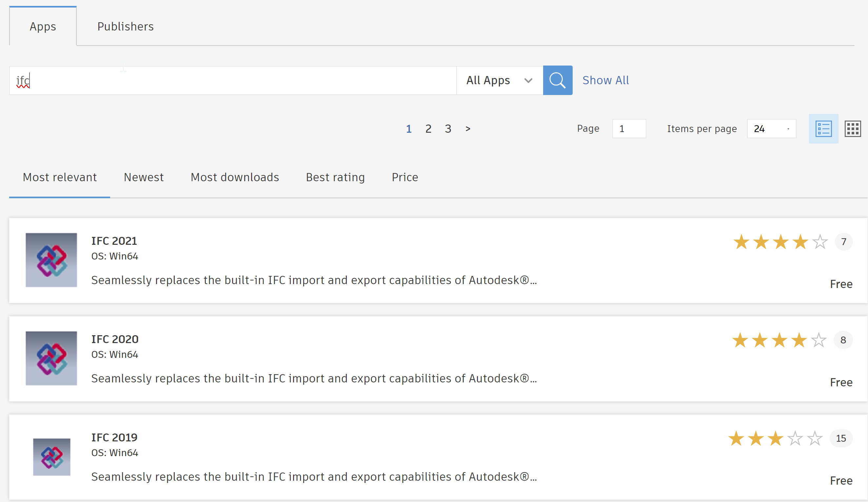Sort results by Most downloads

[x=235, y=177]
